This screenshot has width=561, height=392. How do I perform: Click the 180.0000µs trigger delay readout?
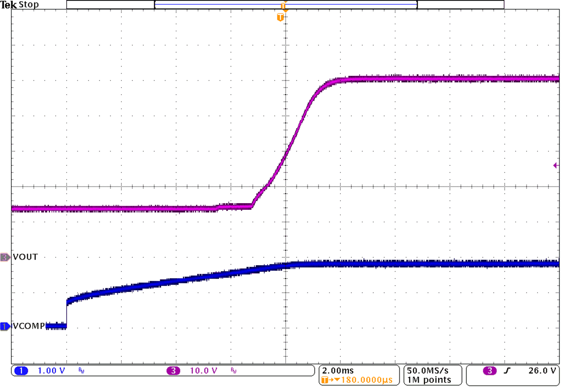coord(367,380)
